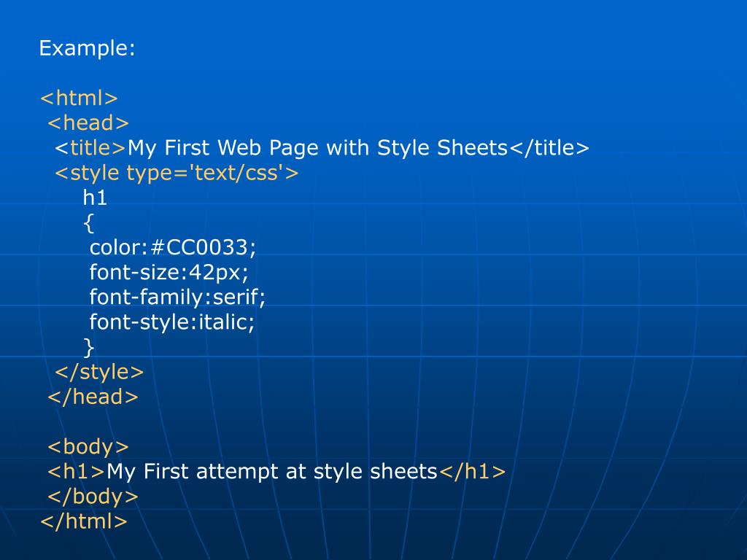Screen dimensions: 747x560
Task: Click the 'My First attempt at style sheets' line
Action: [x=276, y=472]
